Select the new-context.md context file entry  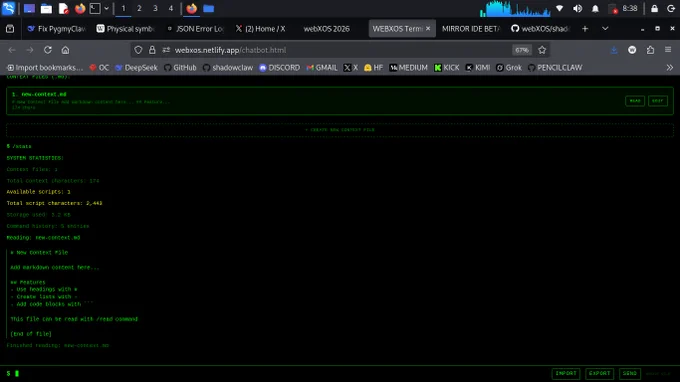click(340, 101)
